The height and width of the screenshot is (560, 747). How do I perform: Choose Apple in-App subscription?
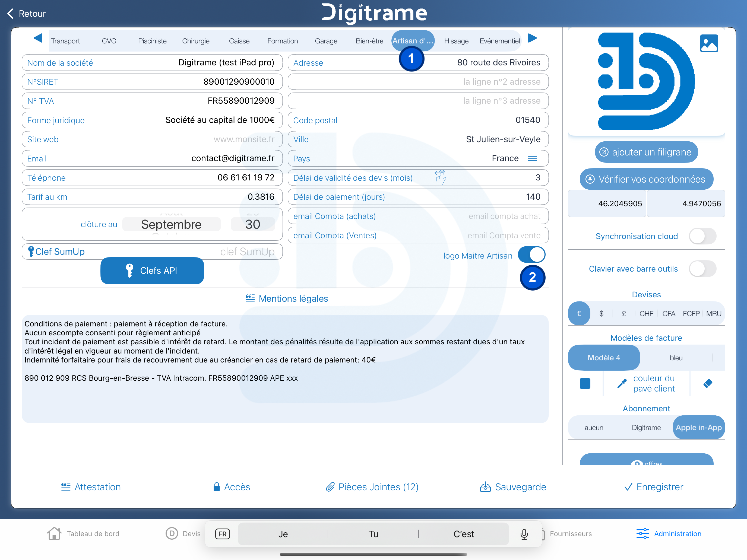coord(699,427)
